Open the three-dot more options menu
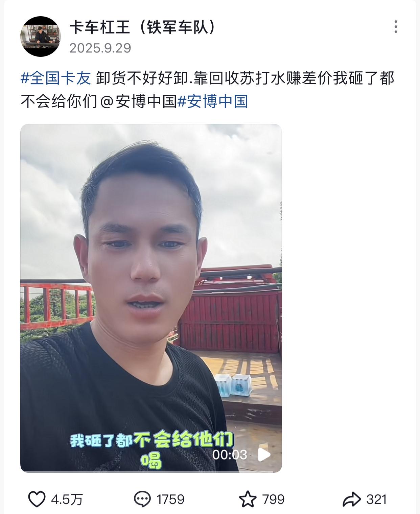This screenshot has width=420, height=514. (396, 27)
